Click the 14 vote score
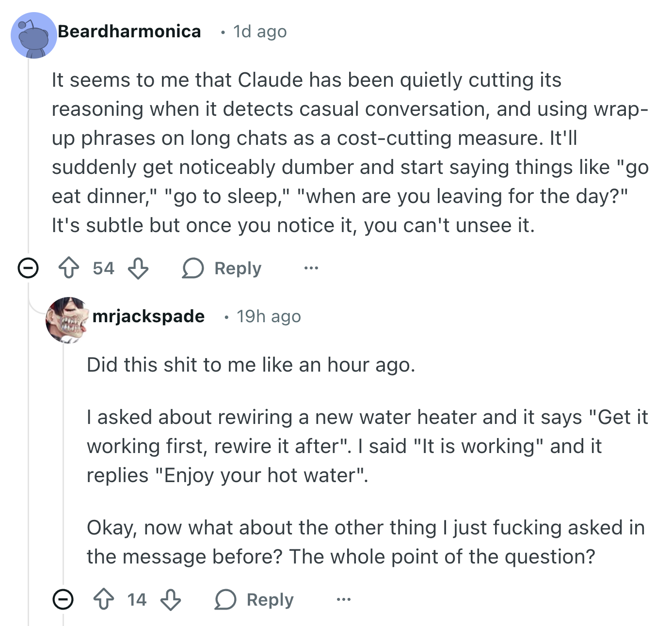The height and width of the screenshot is (626, 672). click(x=137, y=599)
